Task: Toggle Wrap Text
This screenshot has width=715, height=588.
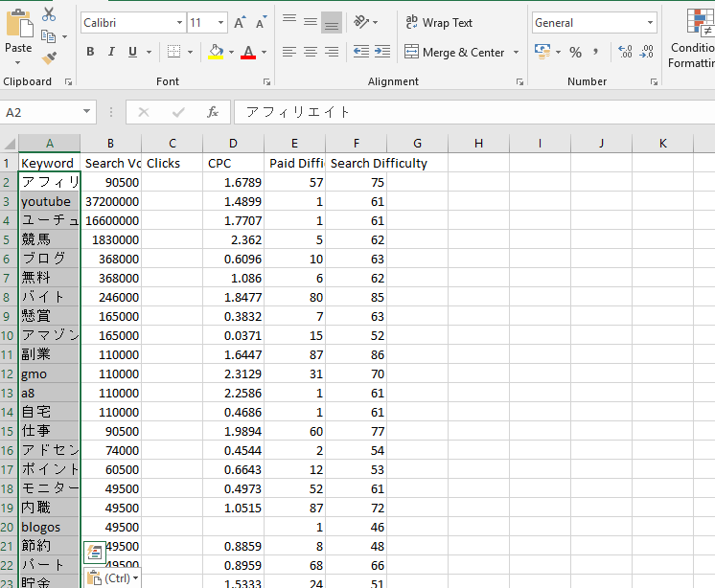Action: [x=439, y=22]
